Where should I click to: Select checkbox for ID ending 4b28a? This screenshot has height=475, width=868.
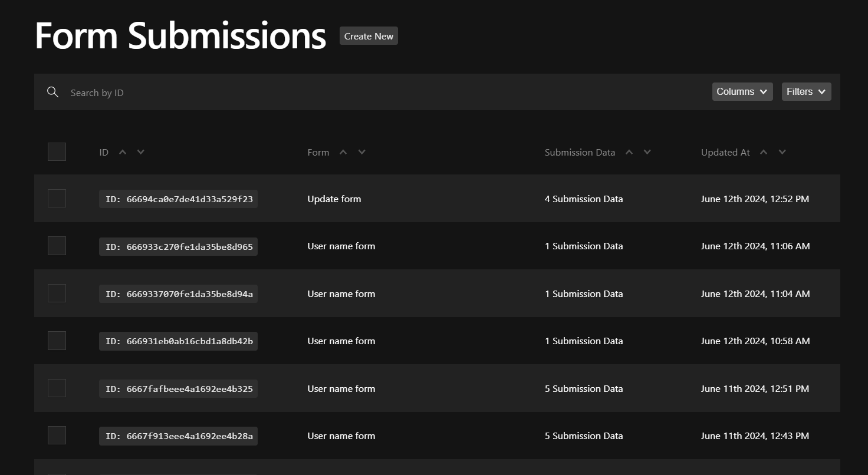coord(57,436)
